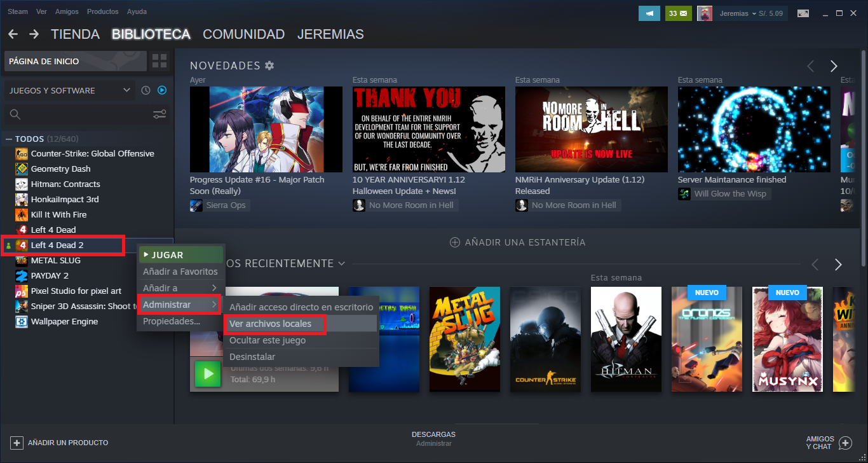The width and height of the screenshot is (868, 463).
Task: Open the JEREMIAS profile tab
Action: pos(330,34)
